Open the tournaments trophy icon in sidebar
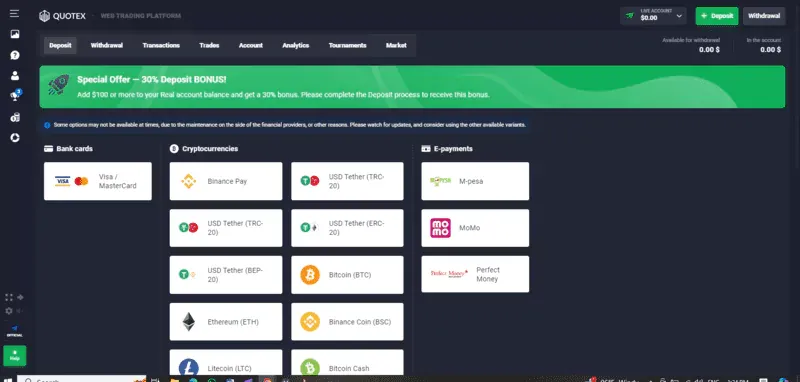The width and height of the screenshot is (800, 382). 15,96
